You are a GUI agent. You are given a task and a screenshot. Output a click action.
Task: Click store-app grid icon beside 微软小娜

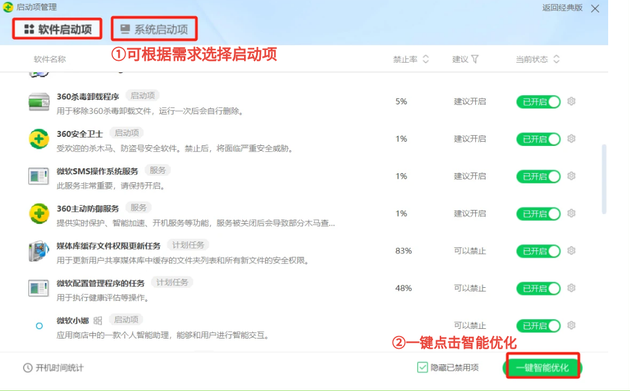click(98, 321)
